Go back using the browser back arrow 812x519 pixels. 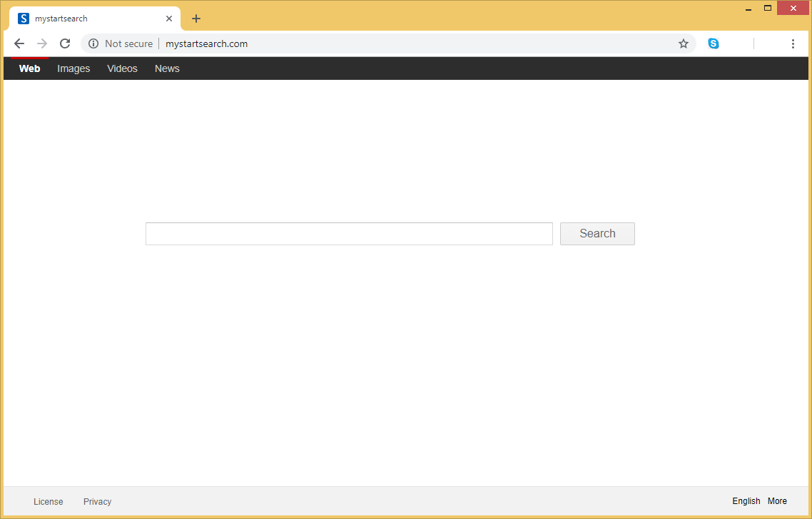19,43
